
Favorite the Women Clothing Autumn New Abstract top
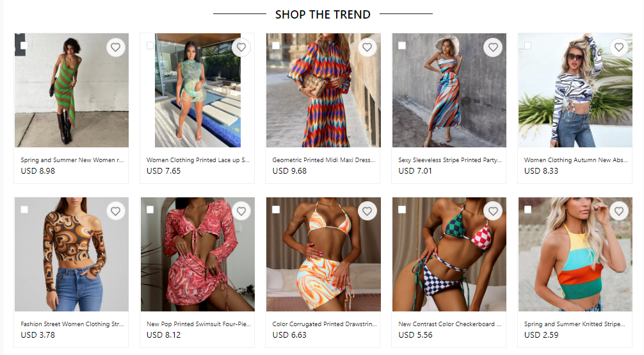point(619,47)
